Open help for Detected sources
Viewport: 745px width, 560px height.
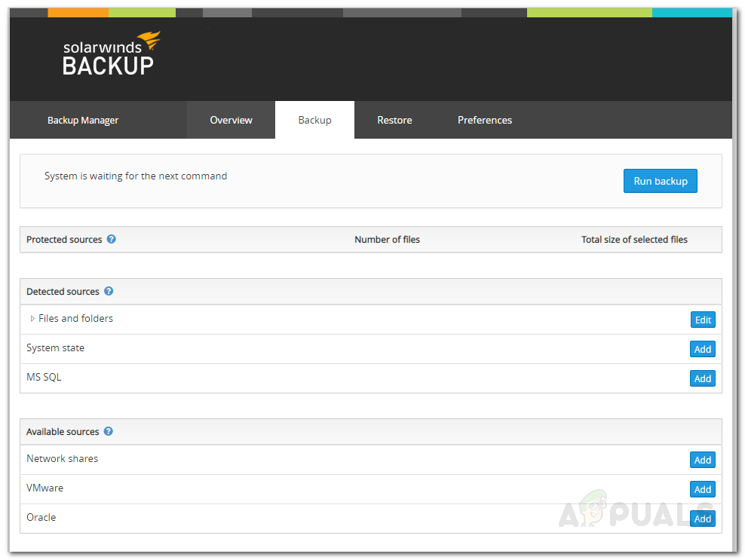[109, 291]
